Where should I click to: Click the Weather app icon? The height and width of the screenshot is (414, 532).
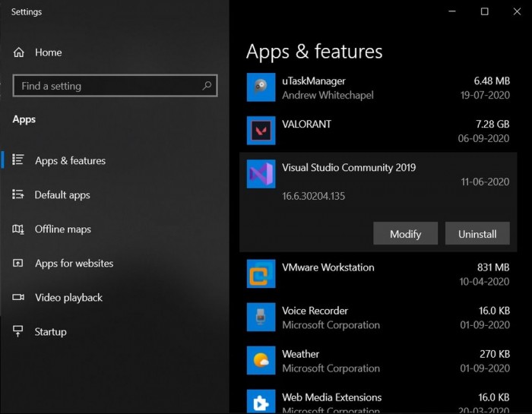coord(261,360)
